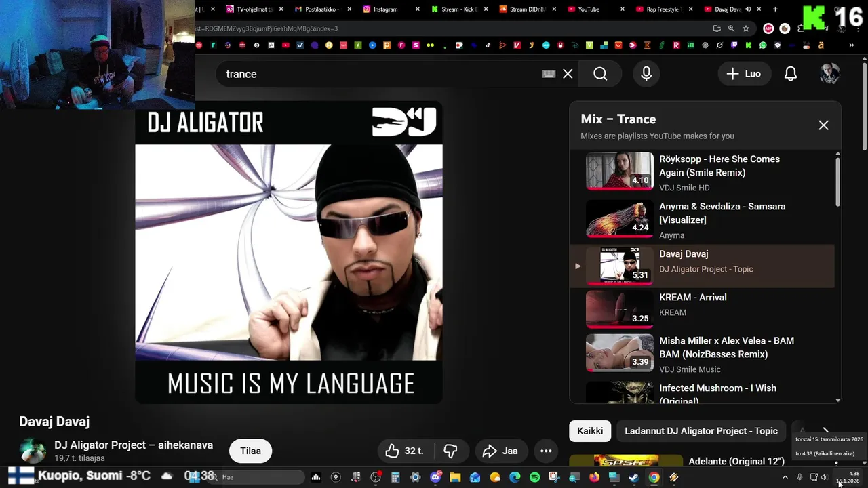Open the on-screen keyboard icon in the search box
This screenshot has width=868, height=488.
point(549,74)
